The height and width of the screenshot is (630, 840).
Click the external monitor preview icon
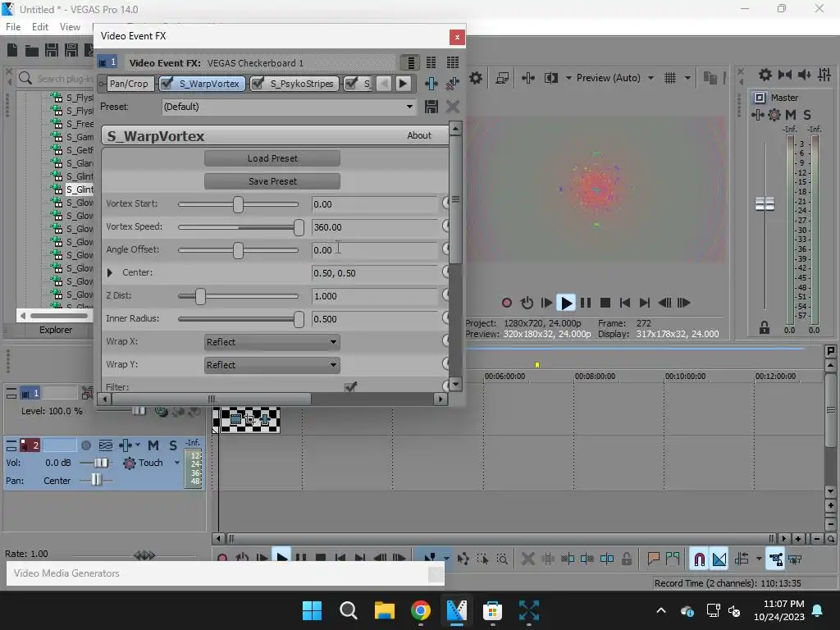[x=502, y=78]
